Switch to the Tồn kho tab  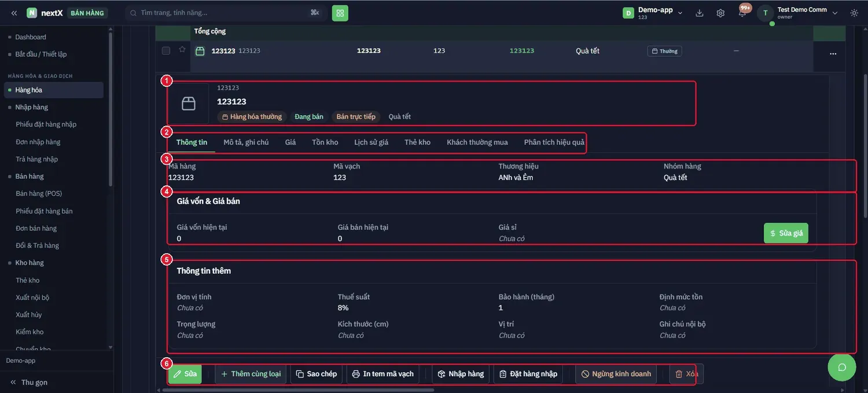[x=325, y=142]
